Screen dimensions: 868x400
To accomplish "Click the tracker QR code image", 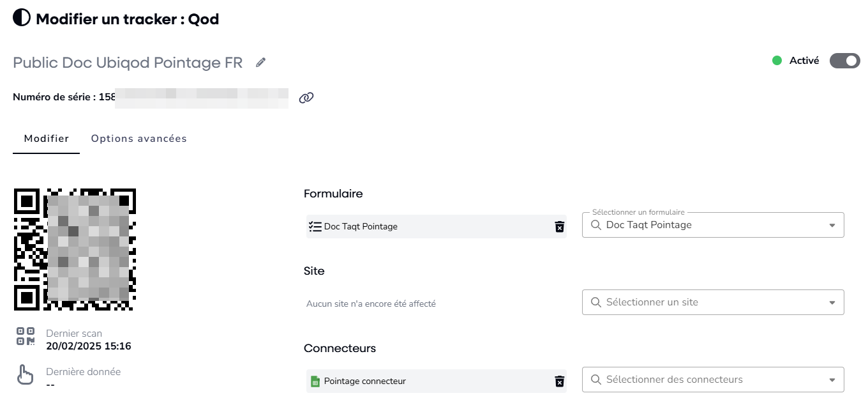I will 75,249.
